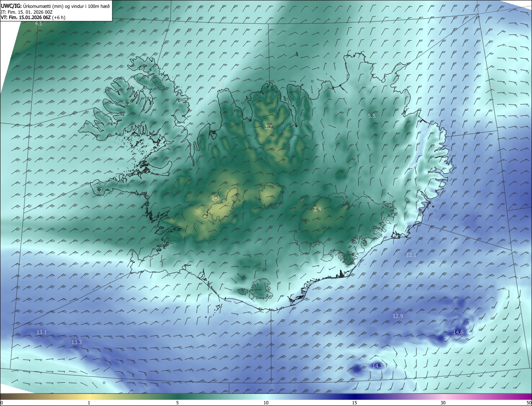Screen dimensions: 532x406
Task: Click the 13.1 value label on the map
Action: click(x=42, y=333)
